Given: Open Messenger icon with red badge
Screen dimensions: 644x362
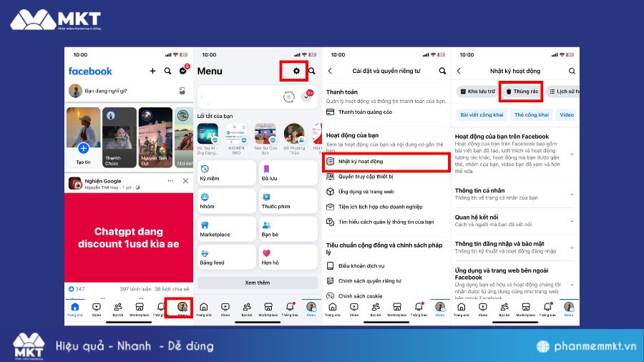Looking at the screenshot, I should (183, 71).
